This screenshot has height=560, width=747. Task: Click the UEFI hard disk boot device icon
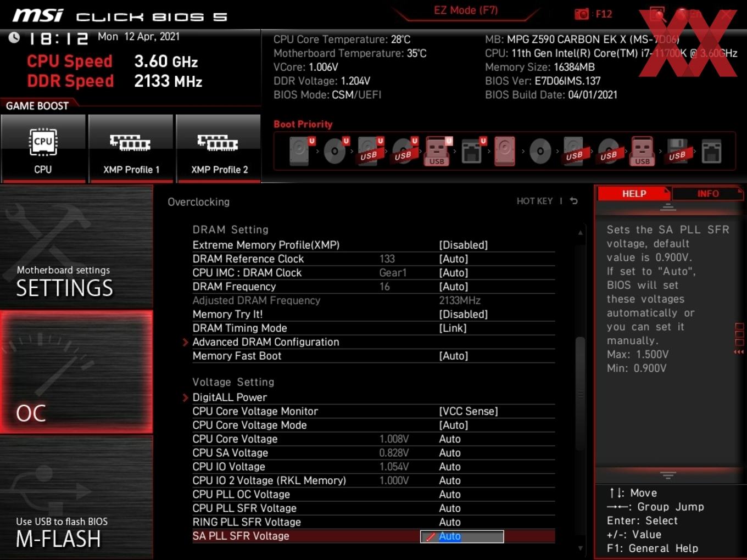tap(300, 151)
